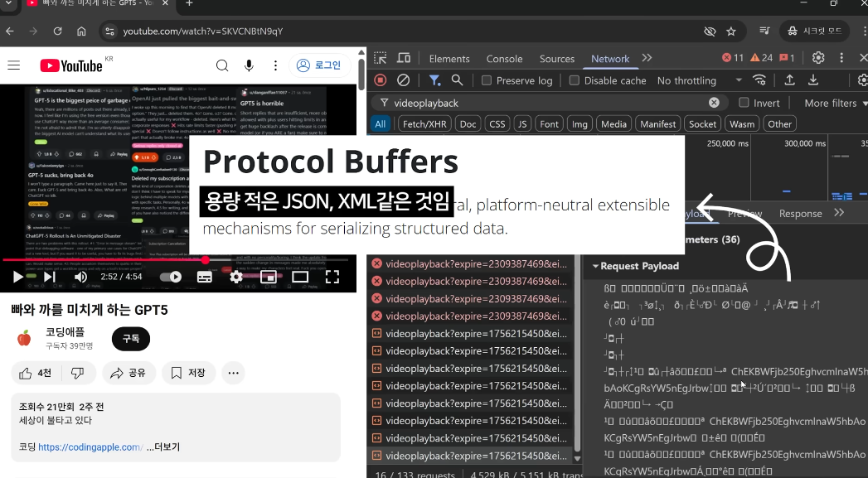Open the Response tab in request details
This screenshot has width=868, height=478.
pyautogui.click(x=800, y=214)
